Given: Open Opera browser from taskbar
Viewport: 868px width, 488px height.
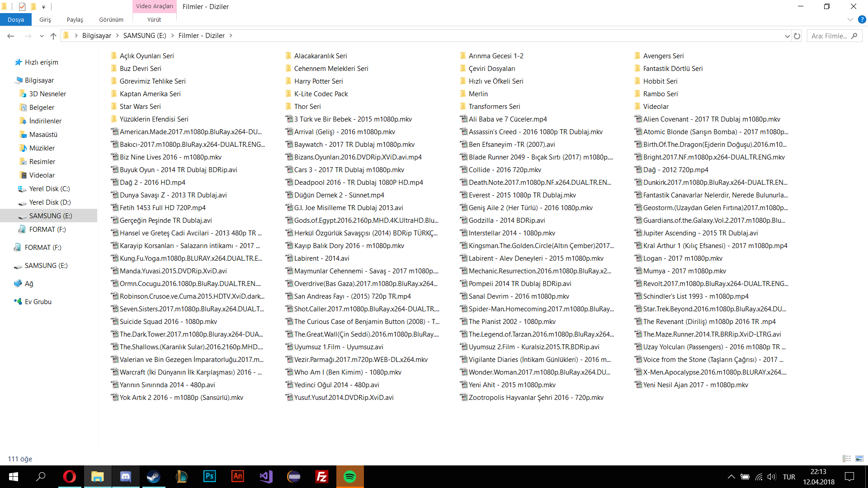Looking at the screenshot, I should coord(69,477).
